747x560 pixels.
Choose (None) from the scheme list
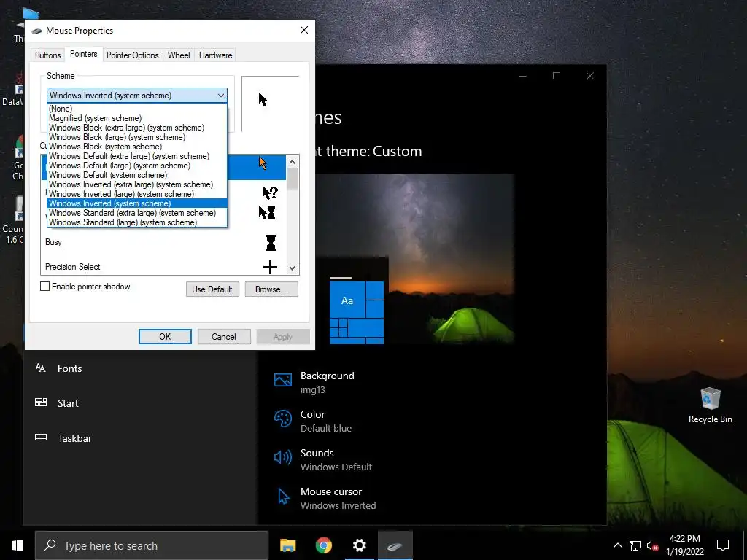pos(137,109)
